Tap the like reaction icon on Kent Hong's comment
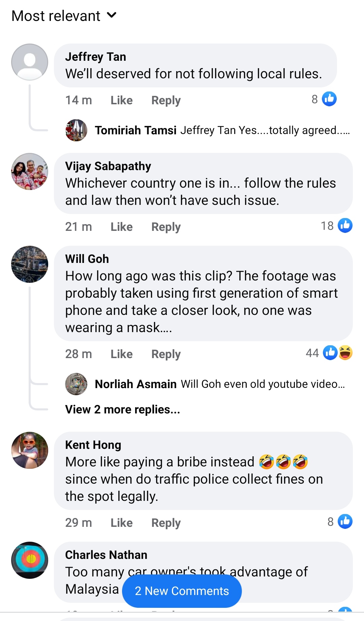Image resolution: width=364 pixels, height=621 pixels. tap(345, 521)
